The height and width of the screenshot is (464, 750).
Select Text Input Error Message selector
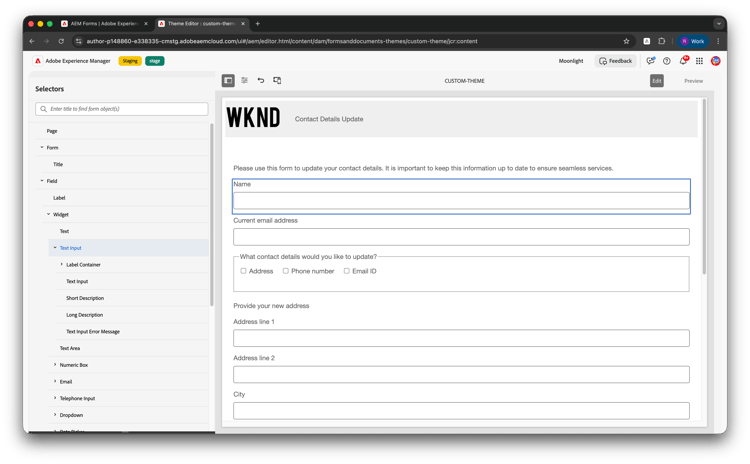point(93,331)
